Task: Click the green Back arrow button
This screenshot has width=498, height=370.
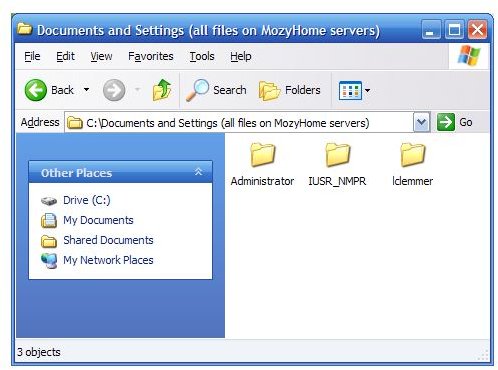Action: (36, 90)
